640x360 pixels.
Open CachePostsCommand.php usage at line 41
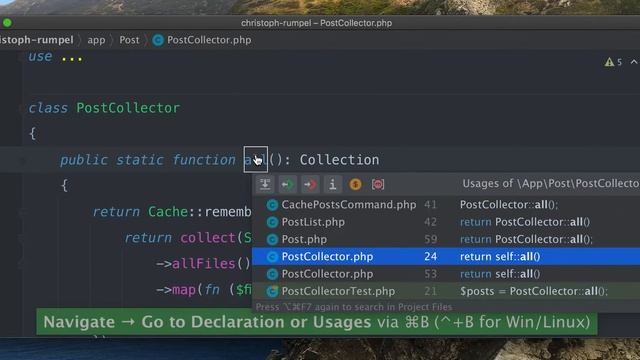coord(446,205)
